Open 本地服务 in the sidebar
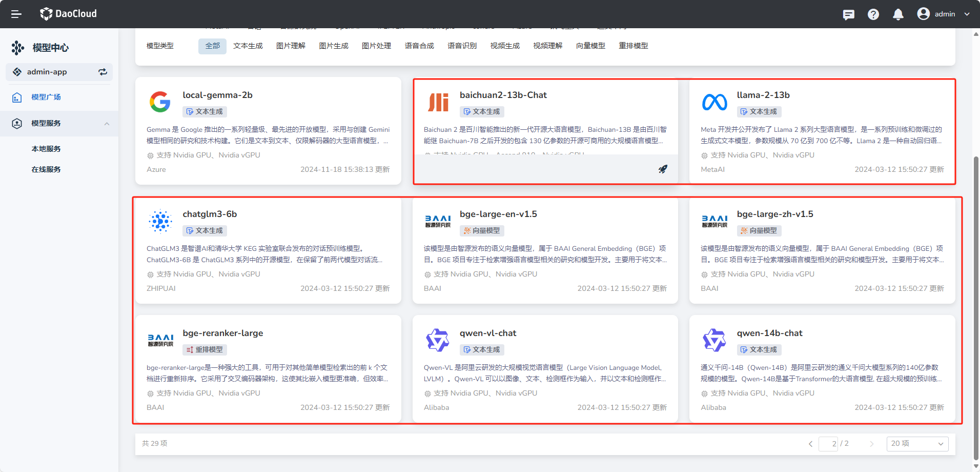The image size is (980, 472). [46, 149]
